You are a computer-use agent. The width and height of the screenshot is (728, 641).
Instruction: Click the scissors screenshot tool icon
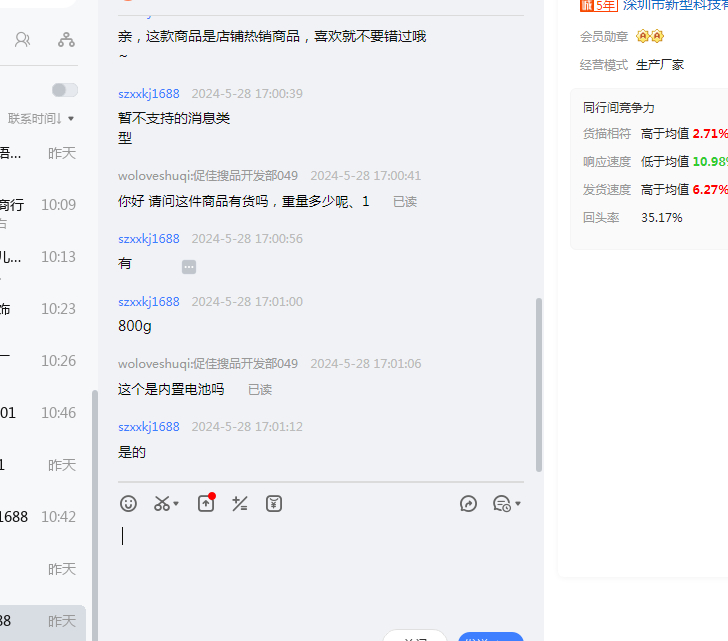point(161,504)
